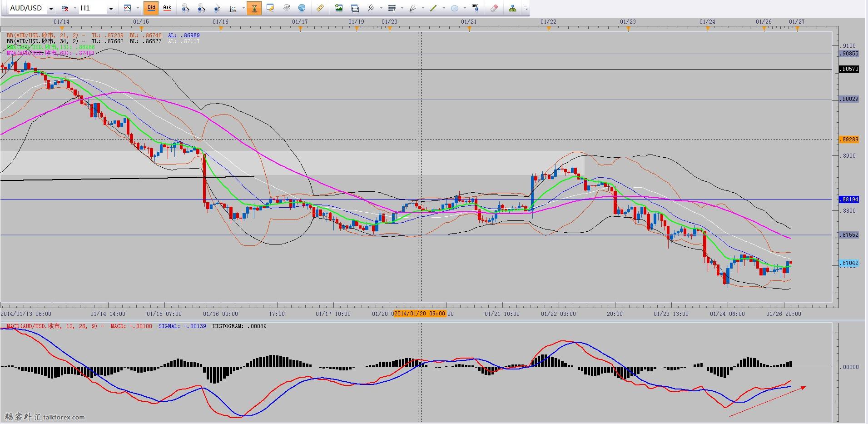Toggle the auto-scale vertical fit button
Viewport: 868px width, 424px height.
(x=254, y=8)
